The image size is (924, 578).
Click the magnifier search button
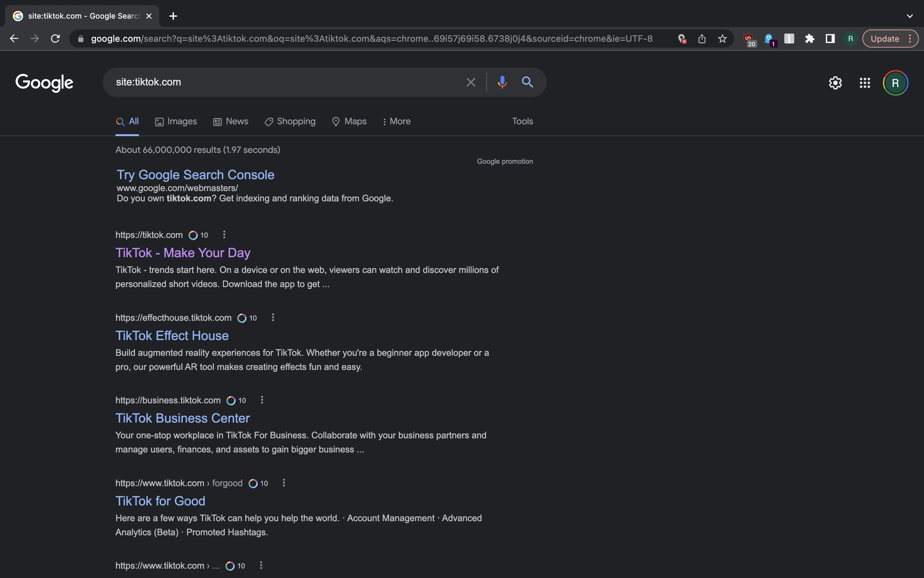527,82
